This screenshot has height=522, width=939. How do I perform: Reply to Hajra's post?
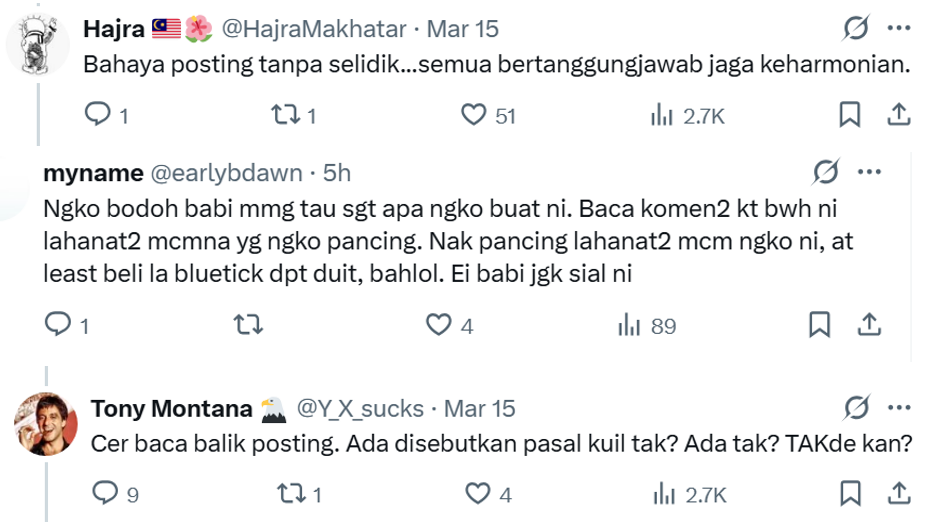click(98, 116)
